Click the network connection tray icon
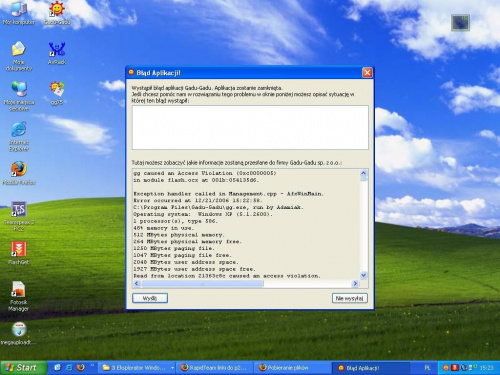 [464, 368]
